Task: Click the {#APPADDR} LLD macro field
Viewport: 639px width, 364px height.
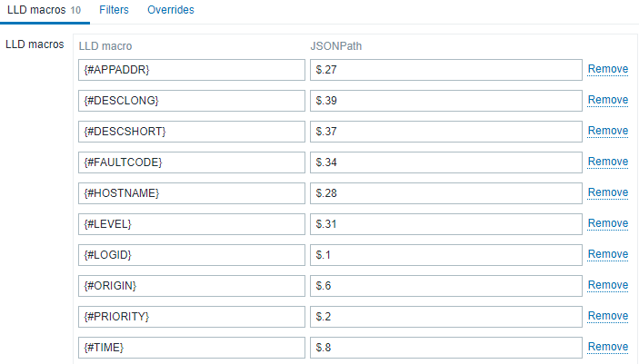Action: tap(192, 70)
